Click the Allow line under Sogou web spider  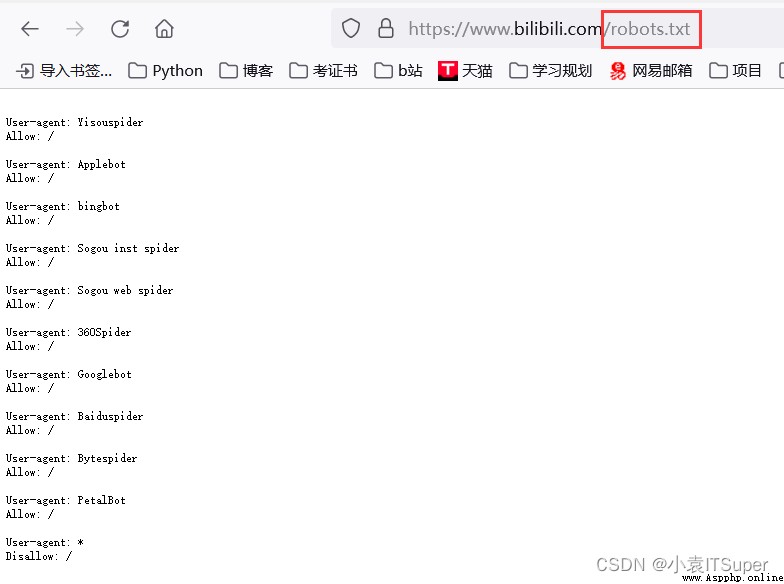coord(30,304)
